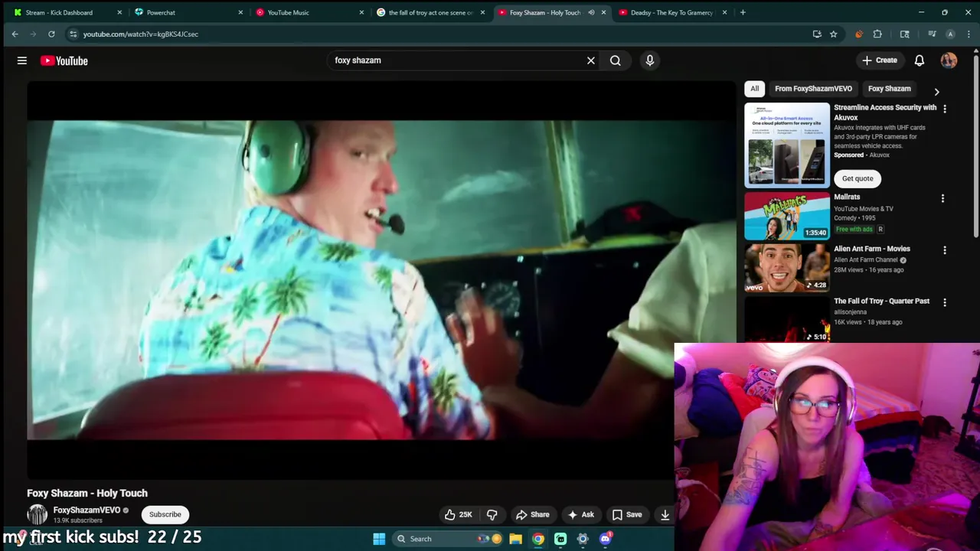Open a new browser tab
Viewport: 980px width, 551px height.
743,12
